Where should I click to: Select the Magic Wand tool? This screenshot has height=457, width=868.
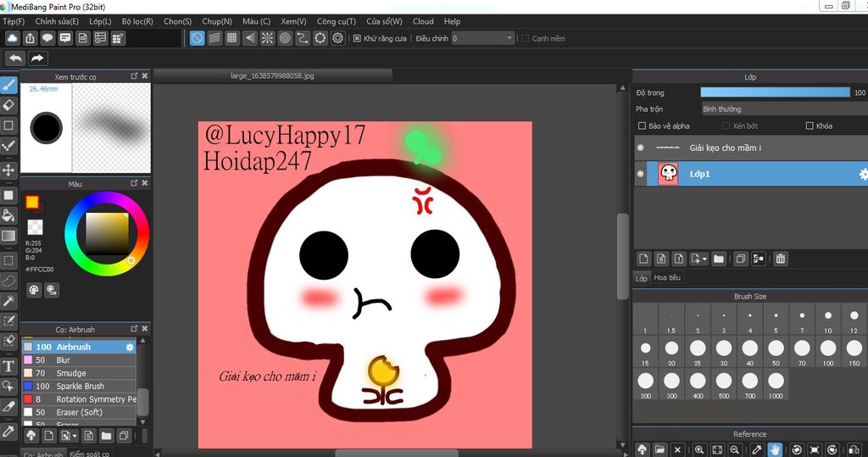[8, 301]
